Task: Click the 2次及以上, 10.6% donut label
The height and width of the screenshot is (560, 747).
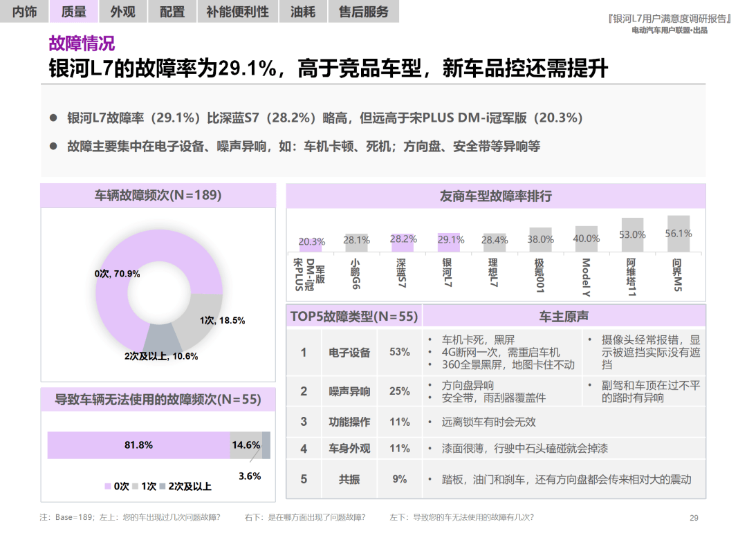Action: click(161, 356)
